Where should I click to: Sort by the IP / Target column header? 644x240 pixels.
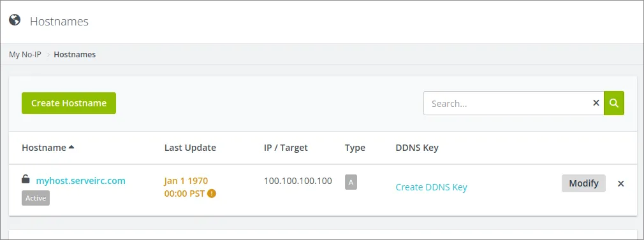pos(286,148)
